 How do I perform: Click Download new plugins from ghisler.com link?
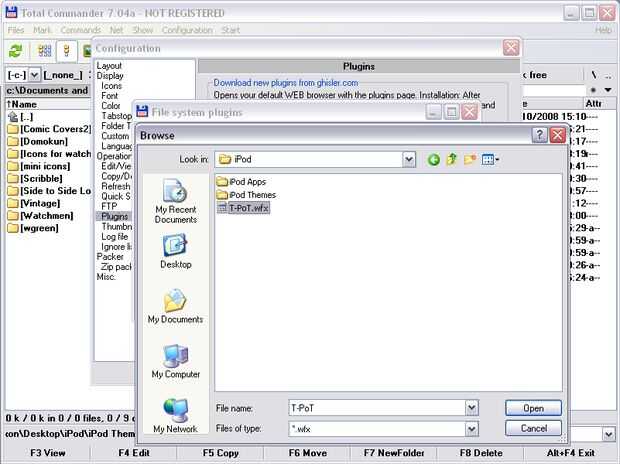[285, 83]
